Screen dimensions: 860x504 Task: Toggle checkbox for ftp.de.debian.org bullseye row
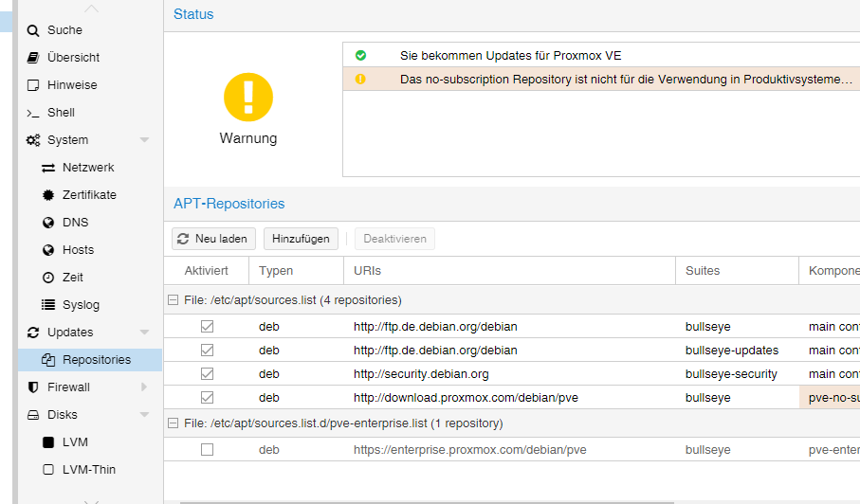[207, 327]
